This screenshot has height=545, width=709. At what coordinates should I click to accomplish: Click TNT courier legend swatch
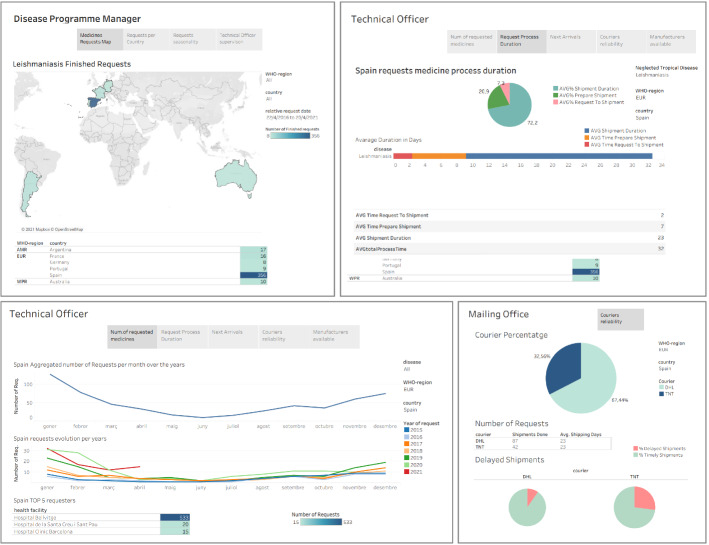click(662, 394)
